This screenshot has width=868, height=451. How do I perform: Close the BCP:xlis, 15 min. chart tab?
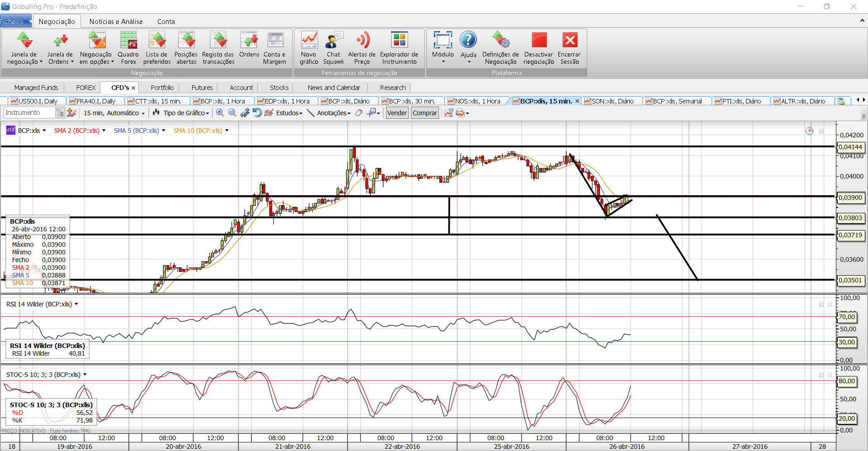coord(577,101)
